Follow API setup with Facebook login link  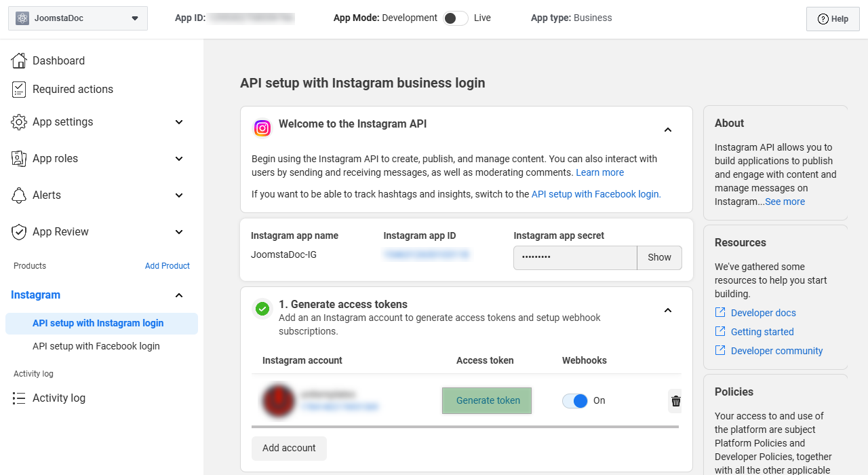pyautogui.click(x=596, y=194)
